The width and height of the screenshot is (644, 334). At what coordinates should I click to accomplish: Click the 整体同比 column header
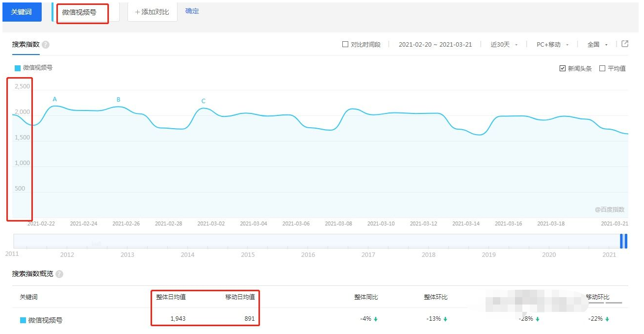pyautogui.click(x=366, y=297)
